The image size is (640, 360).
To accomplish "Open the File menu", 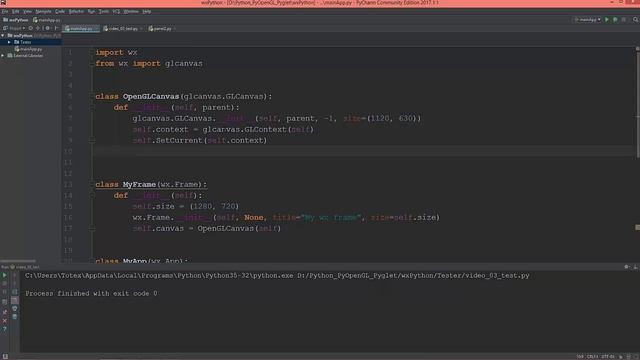I will [x=5, y=11].
